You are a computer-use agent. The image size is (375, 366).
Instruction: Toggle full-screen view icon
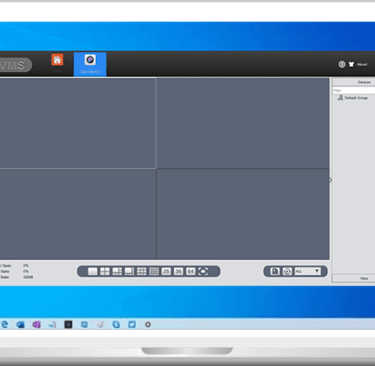pyautogui.click(x=203, y=271)
